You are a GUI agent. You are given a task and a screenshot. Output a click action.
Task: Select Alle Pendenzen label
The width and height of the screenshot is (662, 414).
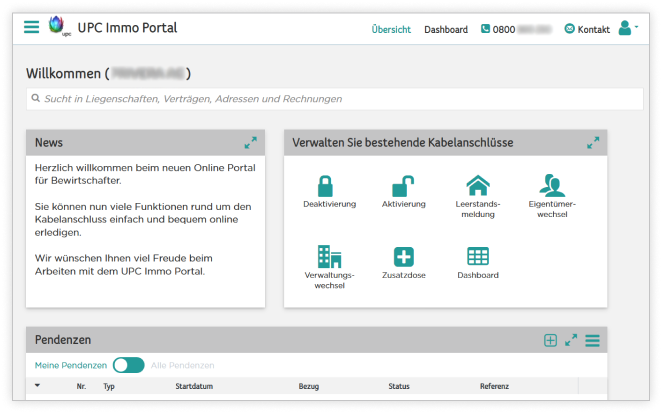[x=182, y=365]
